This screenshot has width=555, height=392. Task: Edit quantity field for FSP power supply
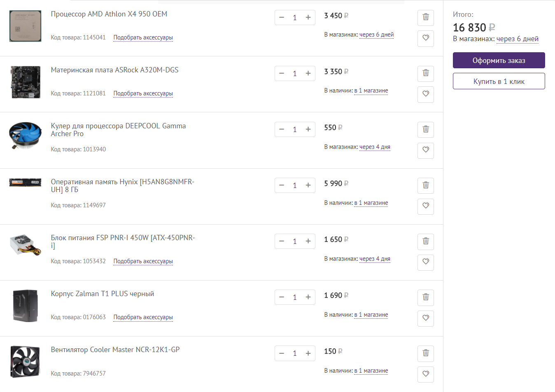[295, 241]
